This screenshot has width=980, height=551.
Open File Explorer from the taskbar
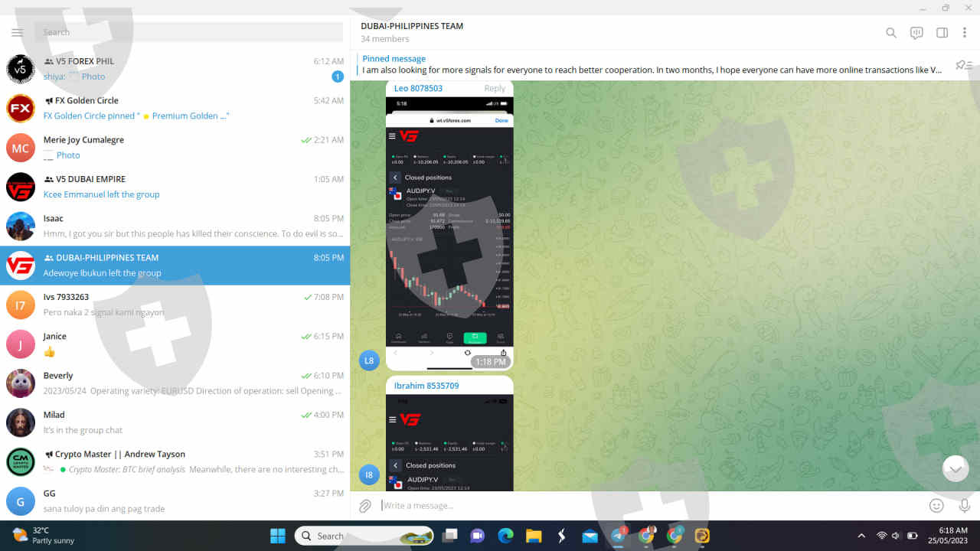534,536
